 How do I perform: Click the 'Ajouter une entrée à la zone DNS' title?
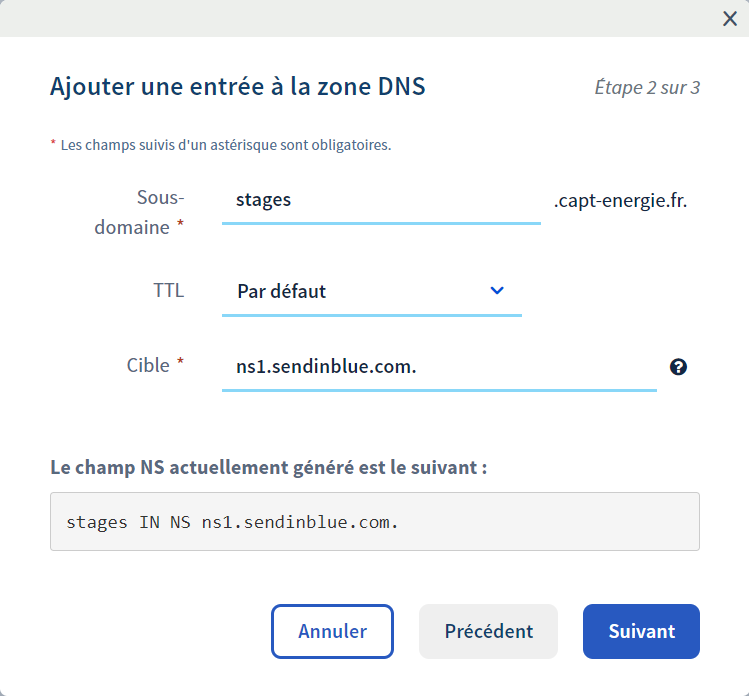(238, 87)
